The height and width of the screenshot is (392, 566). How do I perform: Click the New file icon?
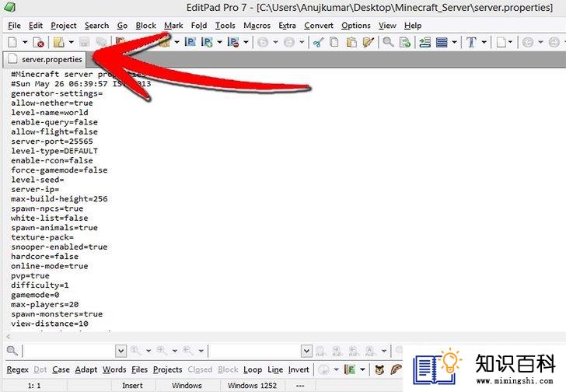12,42
